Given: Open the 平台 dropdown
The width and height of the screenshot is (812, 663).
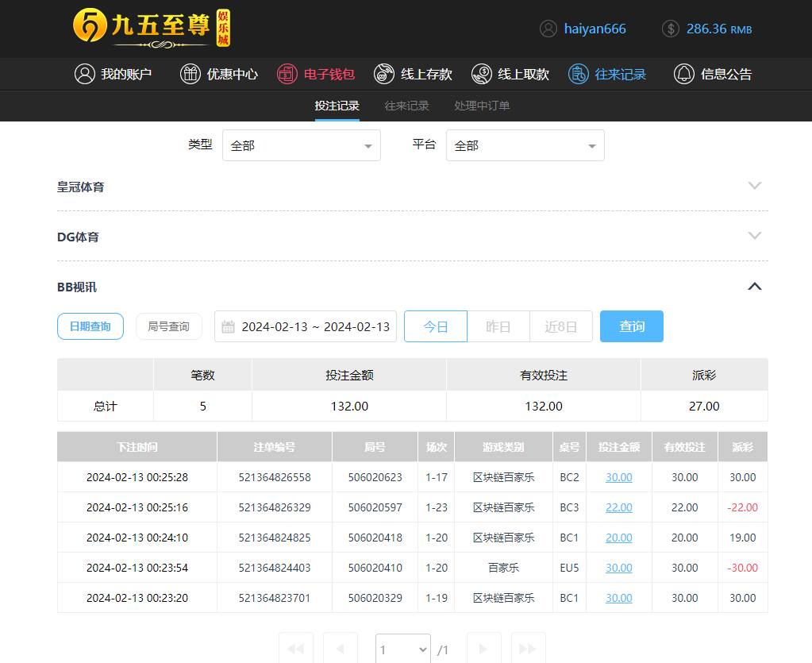Looking at the screenshot, I should coord(525,145).
